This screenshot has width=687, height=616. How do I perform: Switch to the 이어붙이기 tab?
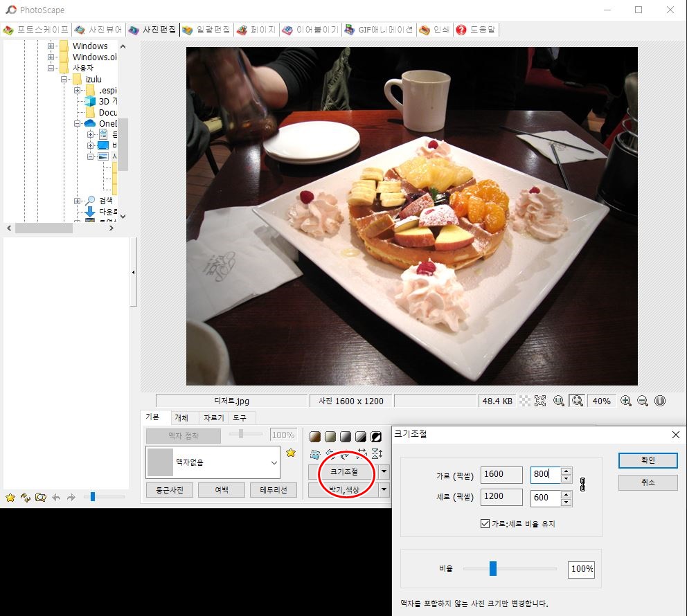click(310, 30)
